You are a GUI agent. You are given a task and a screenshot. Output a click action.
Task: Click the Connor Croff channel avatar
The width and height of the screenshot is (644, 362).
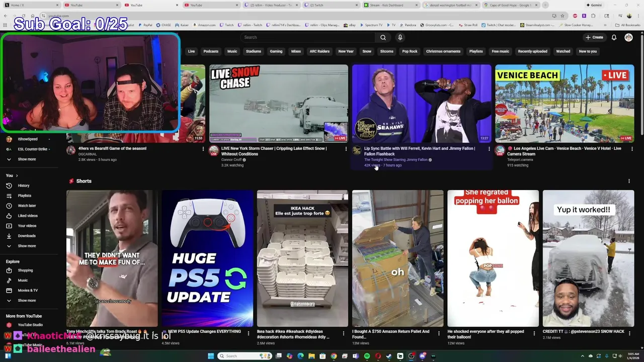214,150
